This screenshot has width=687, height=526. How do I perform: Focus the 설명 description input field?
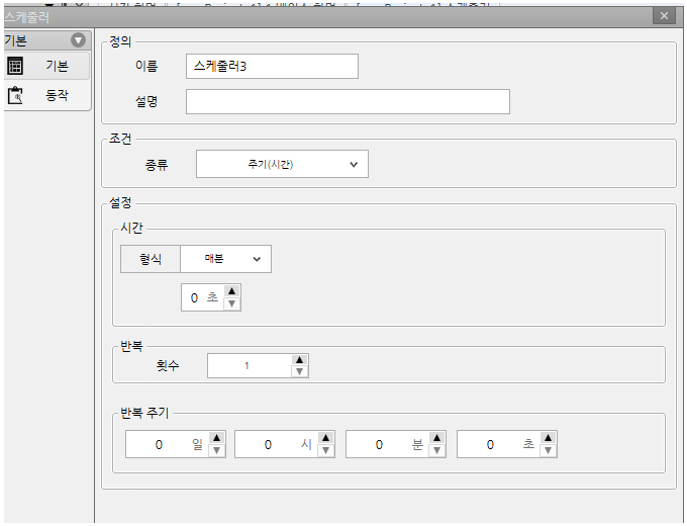[x=348, y=102]
